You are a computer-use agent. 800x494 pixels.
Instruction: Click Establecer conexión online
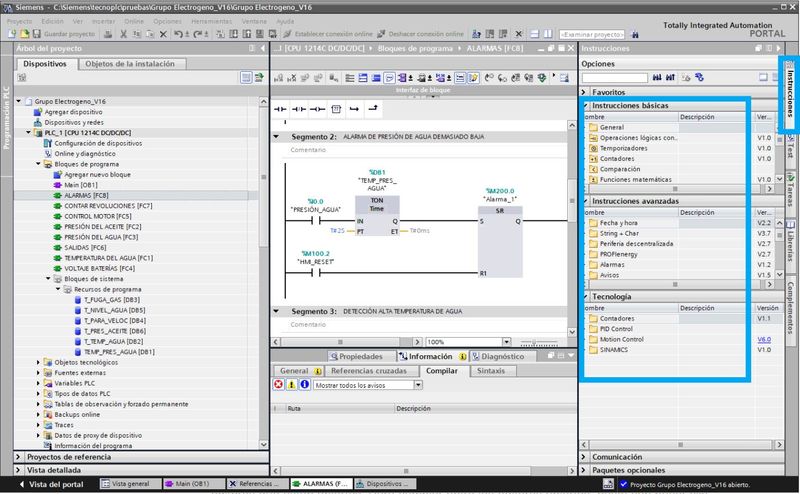point(328,34)
